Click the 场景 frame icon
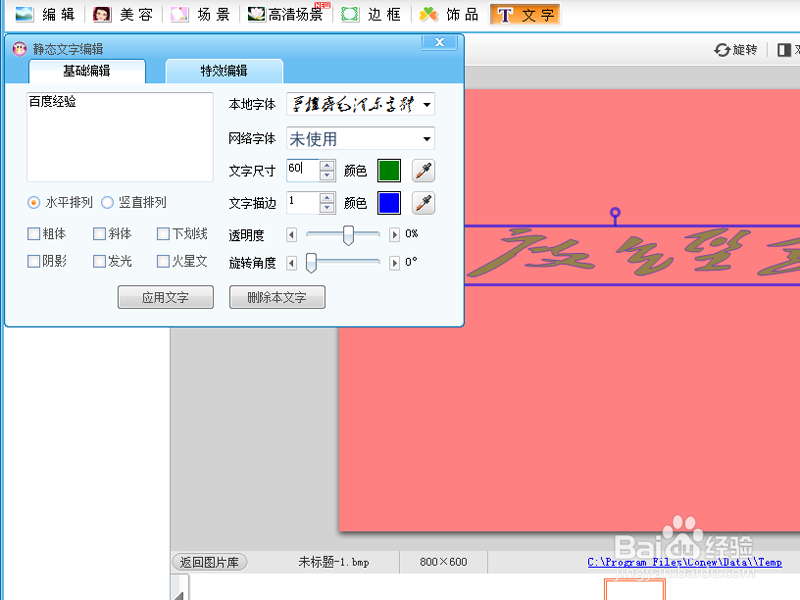Viewport: 800px width, 600px height. 179,14
